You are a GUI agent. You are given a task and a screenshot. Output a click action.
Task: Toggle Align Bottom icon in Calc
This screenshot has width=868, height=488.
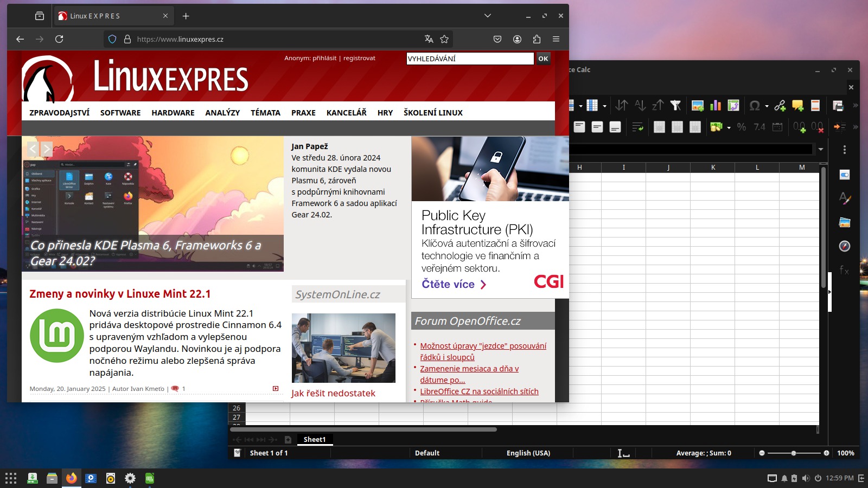point(615,127)
